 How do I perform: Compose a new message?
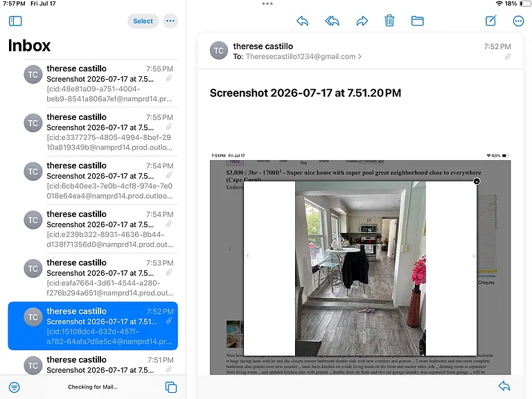pos(491,21)
